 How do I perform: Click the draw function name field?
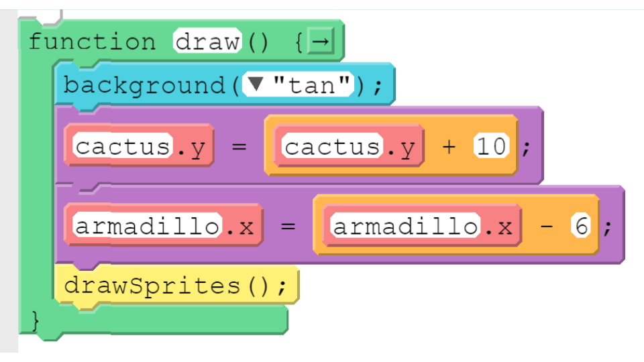click(207, 41)
